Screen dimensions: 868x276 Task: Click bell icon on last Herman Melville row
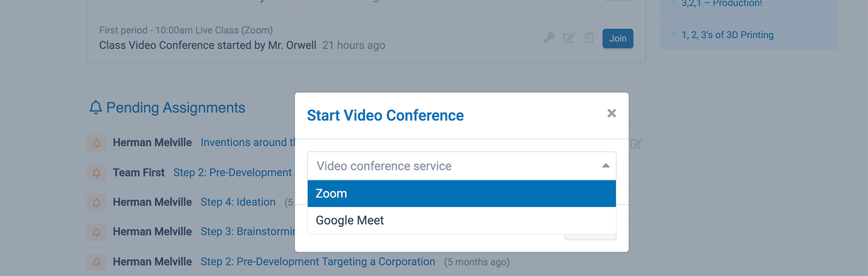coord(96,262)
